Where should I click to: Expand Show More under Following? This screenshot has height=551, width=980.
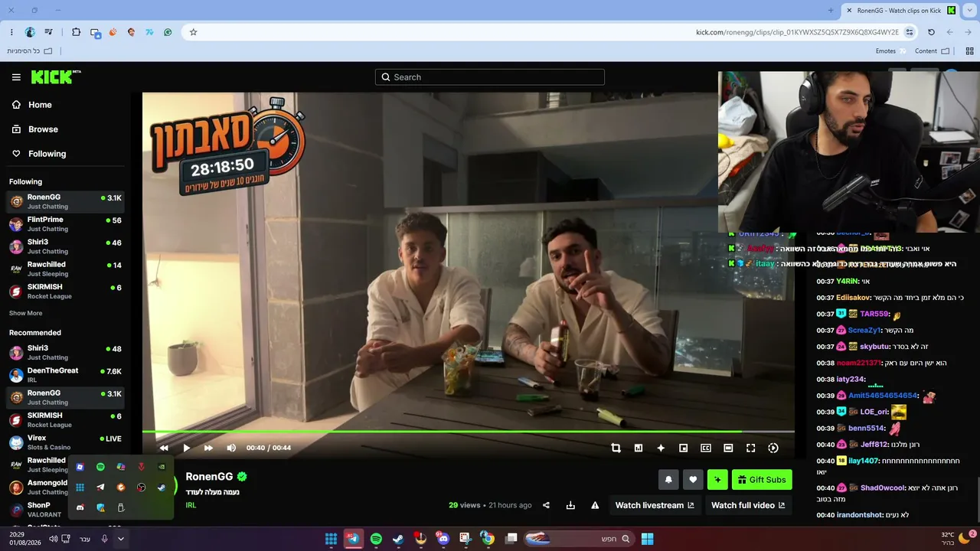point(25,313)
